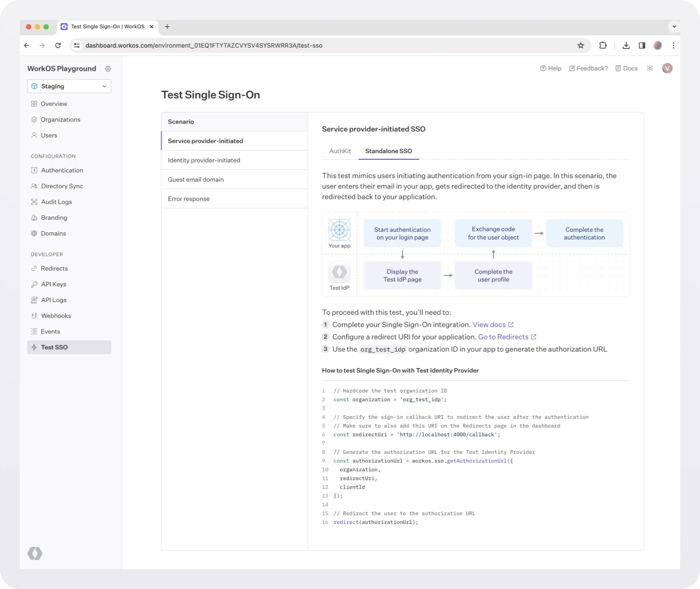Expand the Staging environment dropdown
Image resolution: width=700 pixels, height=589 pixels.
(69, 86)
